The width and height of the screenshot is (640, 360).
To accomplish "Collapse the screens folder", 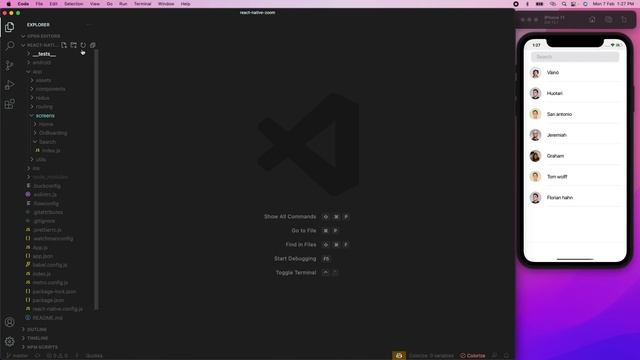I will pos(45,116).
